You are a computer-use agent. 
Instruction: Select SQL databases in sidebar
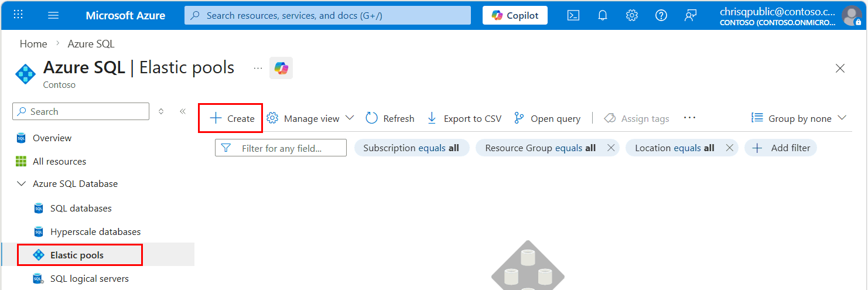pyautogui.click(x=80, y=209)
